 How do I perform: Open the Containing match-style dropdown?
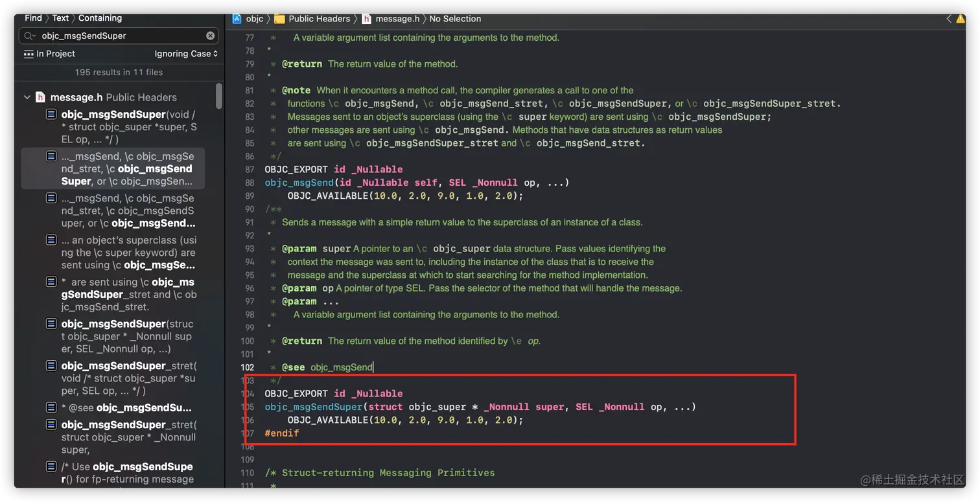click(x=100, y=18)
